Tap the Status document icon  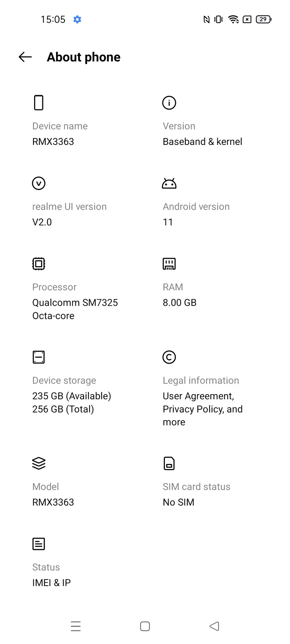tap(39, 544)
